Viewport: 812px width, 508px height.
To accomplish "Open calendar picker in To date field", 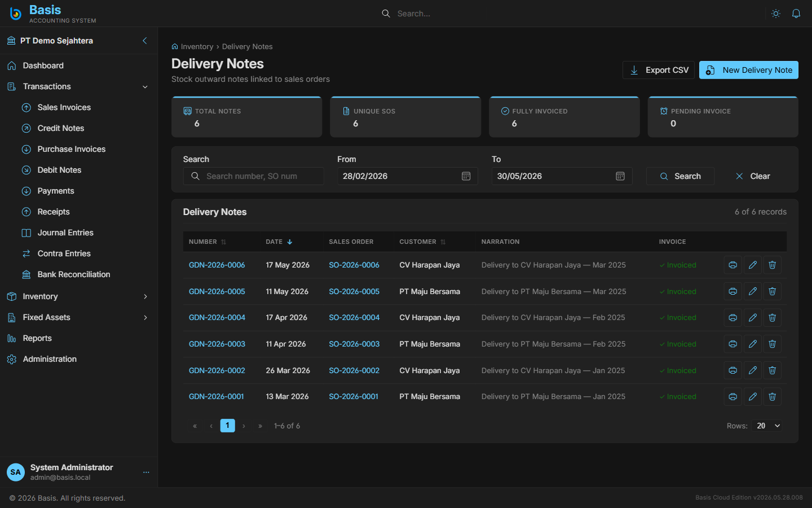I will (620, 176).
